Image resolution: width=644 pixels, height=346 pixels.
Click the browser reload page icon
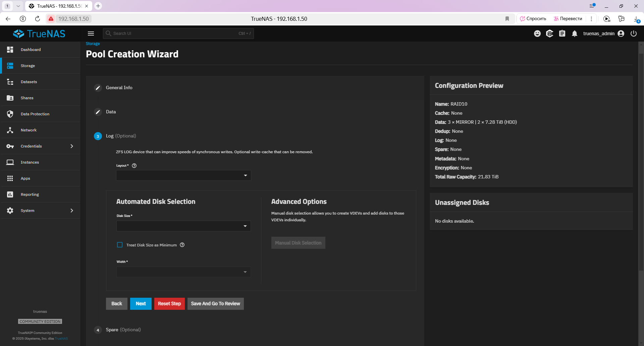[38, 19]
